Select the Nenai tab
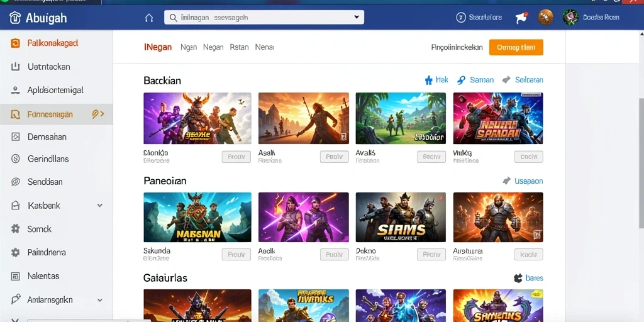 (x=265, y=47)
